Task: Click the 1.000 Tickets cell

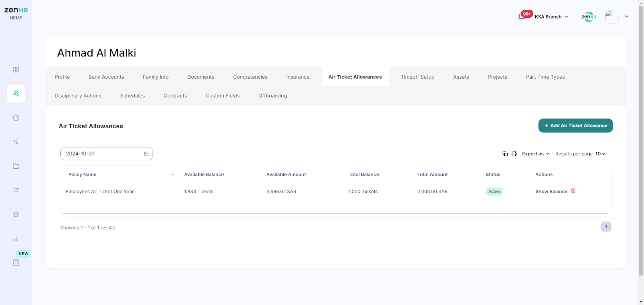Action: pyautogui.click(x=363, y=192)
